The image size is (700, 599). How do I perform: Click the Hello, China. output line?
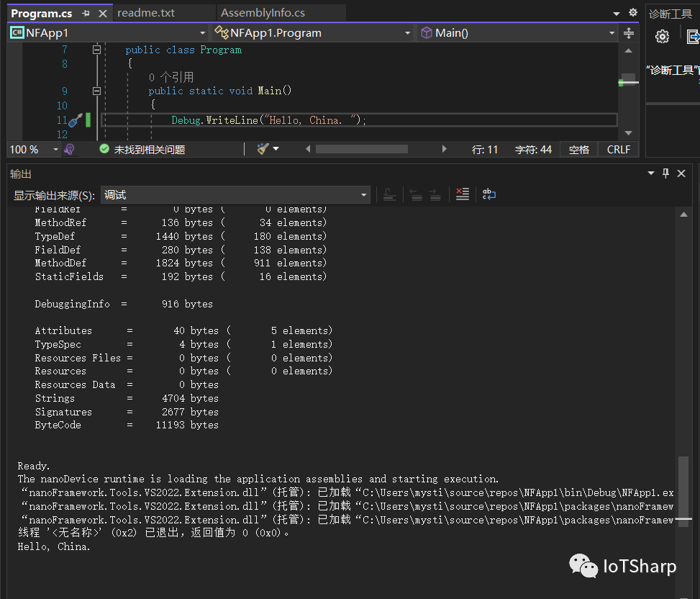pyautogui.click(x=54, y=546)
